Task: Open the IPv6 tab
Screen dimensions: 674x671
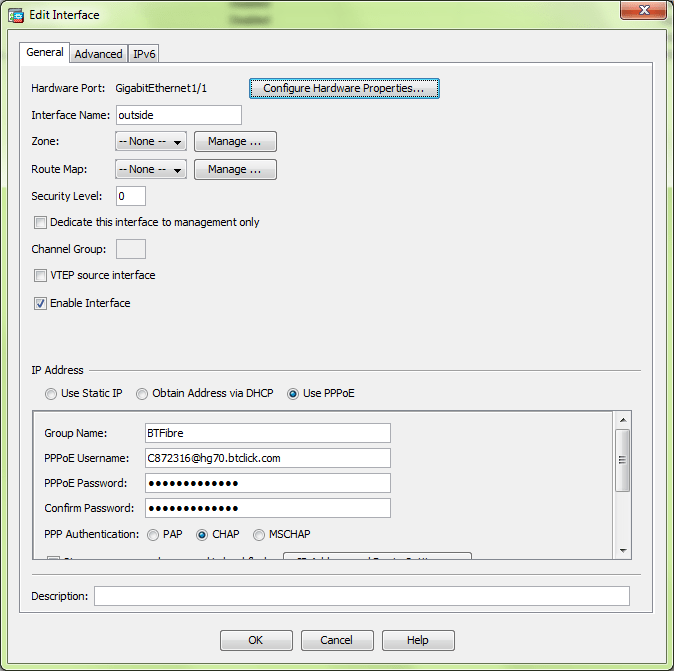Action: coord(145,54)
